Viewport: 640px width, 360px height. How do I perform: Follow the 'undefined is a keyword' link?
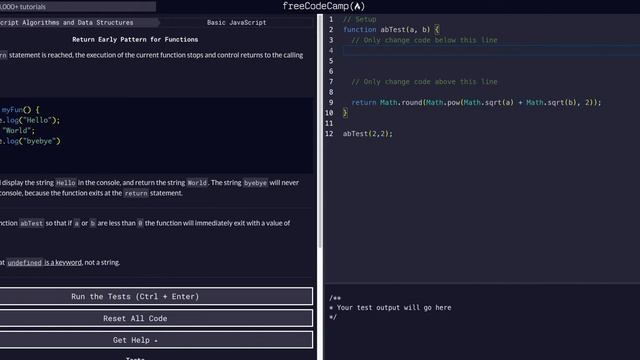click(44, 262)
